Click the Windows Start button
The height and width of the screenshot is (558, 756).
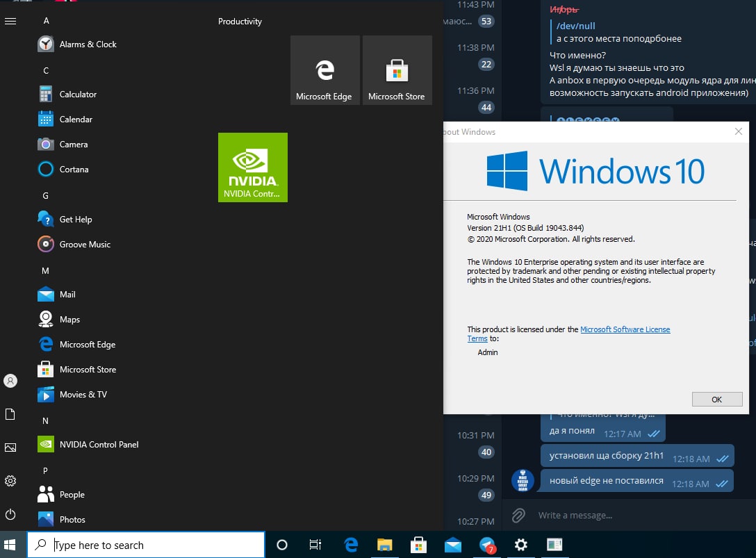[x=10, y=545]
